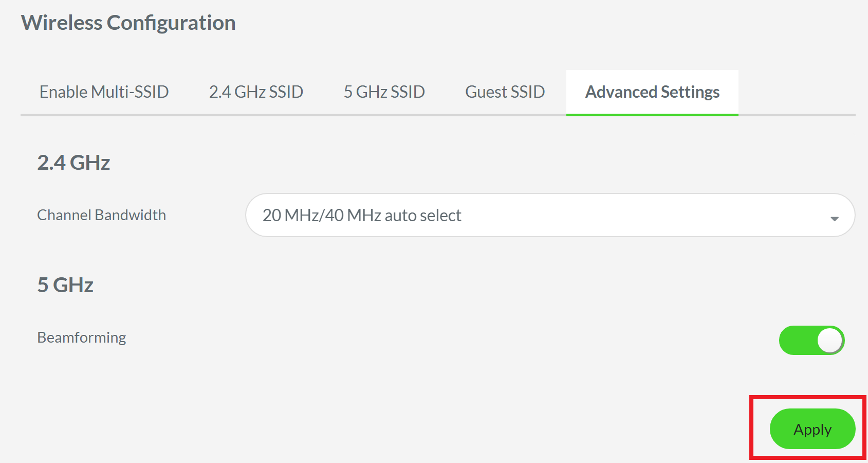The height and width of the screenshot is (463, 868).
Task: Click the Beamforming label text
Action: tap(81, 337)
